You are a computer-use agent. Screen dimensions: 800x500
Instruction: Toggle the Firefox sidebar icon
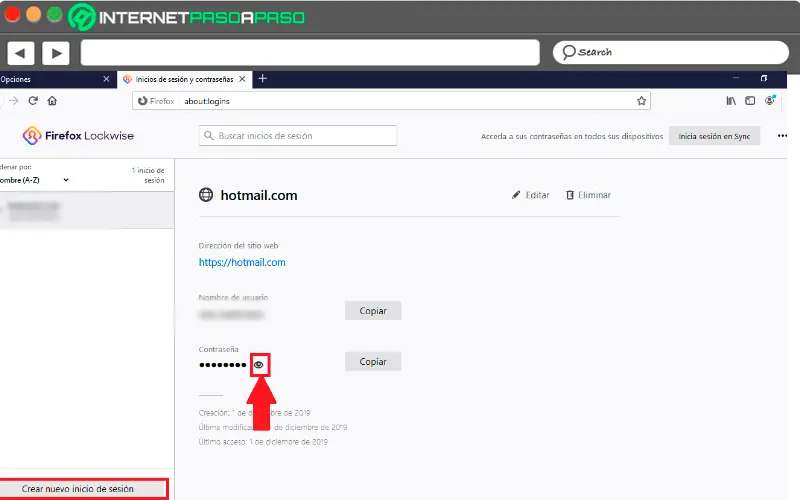click(750, 101)
